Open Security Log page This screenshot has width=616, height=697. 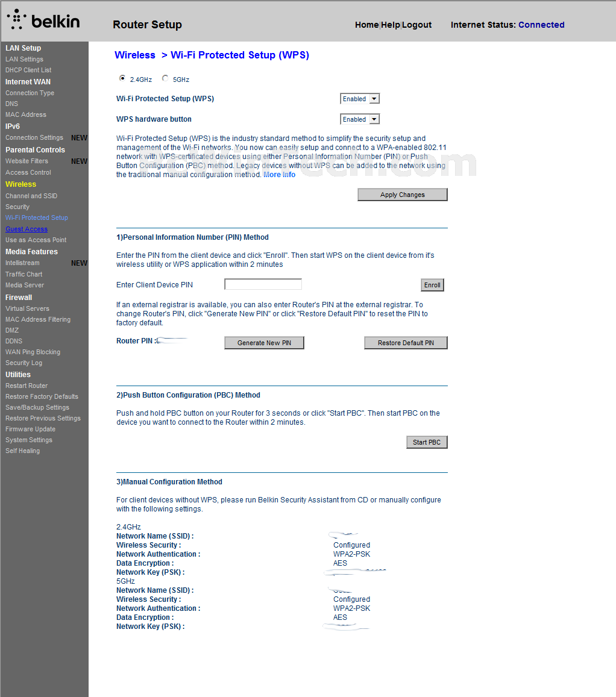[x=24, y=363]
